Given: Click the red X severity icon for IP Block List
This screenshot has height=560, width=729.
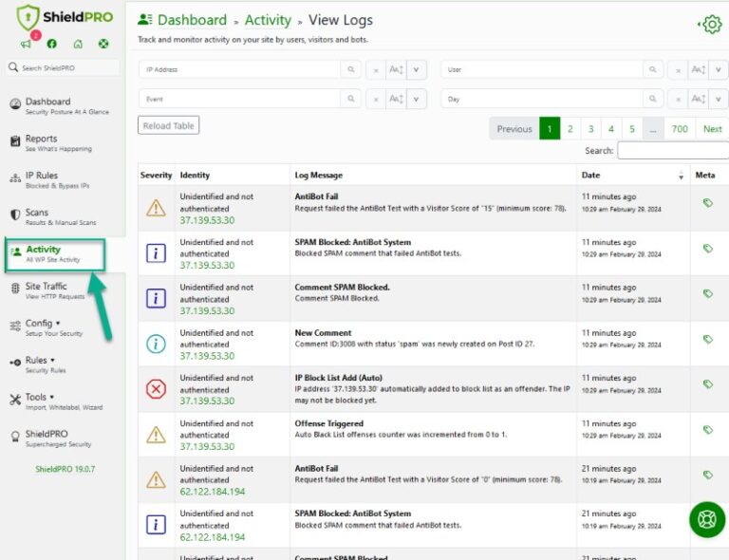Looking at the screenshot, I should (x=156, y=389).
